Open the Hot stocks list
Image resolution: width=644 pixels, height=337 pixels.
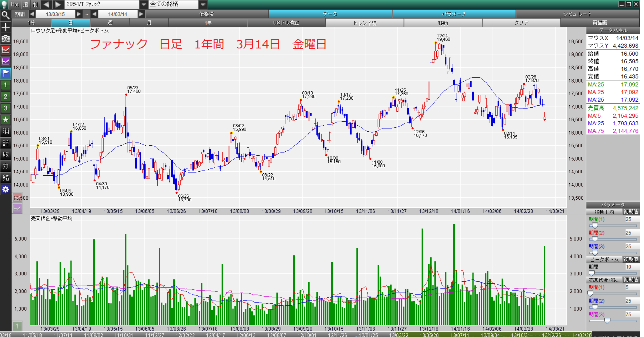[15, 4]
